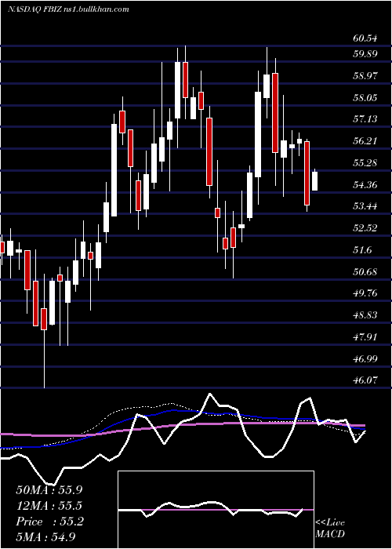Select the 50.68 price axis label
This screenshot has width=392, height=549.
point(365,271)
